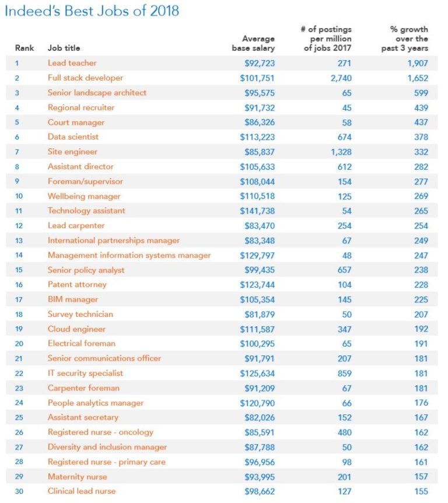The width and height of the screenshot is (448, 503).
Task: Click the 'Data scientist' job title
Action: click(73, 137)
